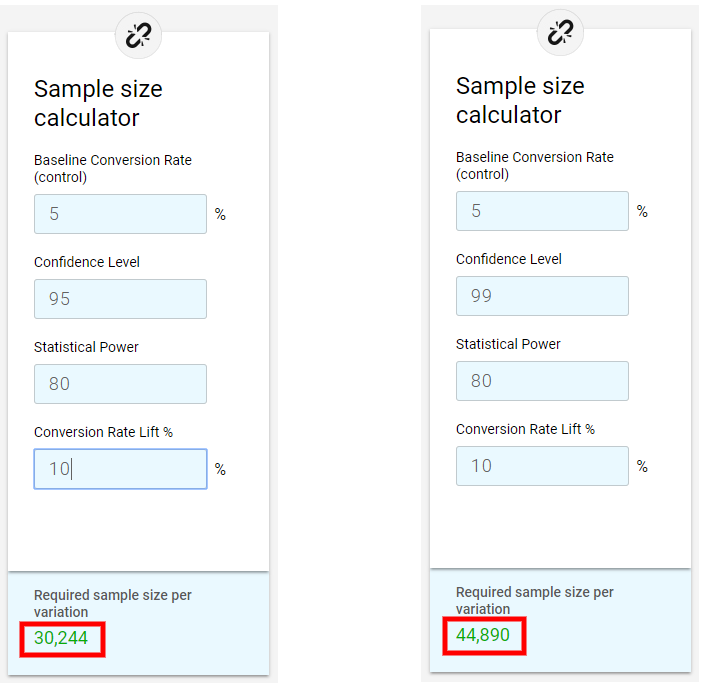Select right Statistical Power field under 99 confidence
Viewport: 703px width, 683px height.
point(542,381)
